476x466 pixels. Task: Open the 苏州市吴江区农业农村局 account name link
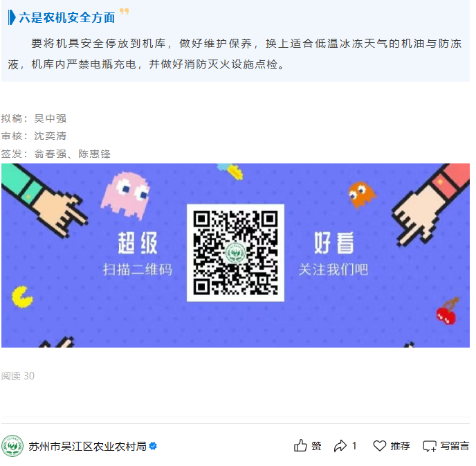pyautogui.click(x=87, y=446)
